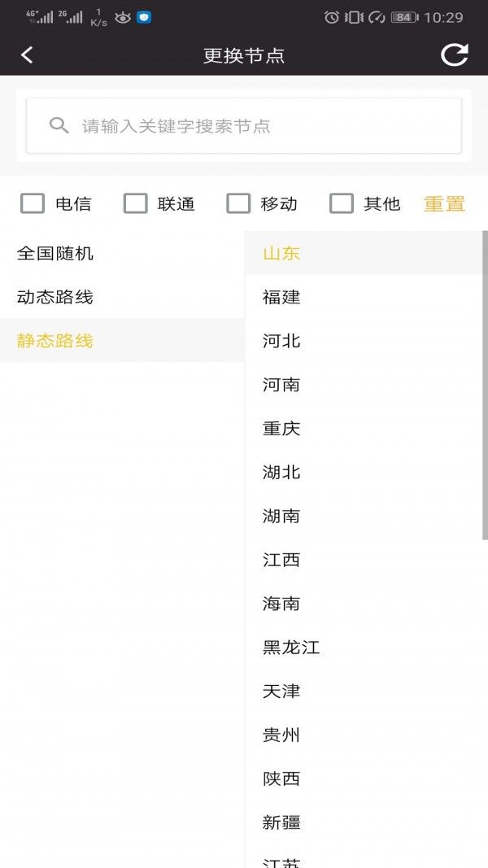The height and width of the screenshot is (868, 488).
Task: Toggle the 移动 checkbox
Action: point(238,203)
